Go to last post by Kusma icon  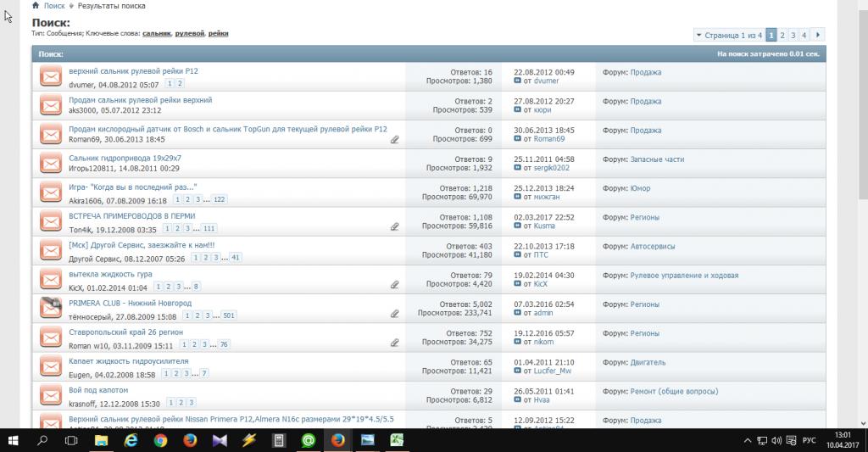[518, 226]
